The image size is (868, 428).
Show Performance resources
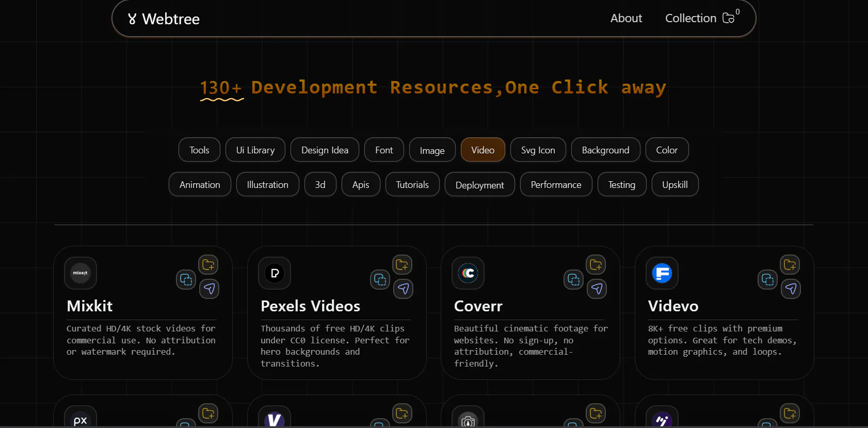(556, 184)
